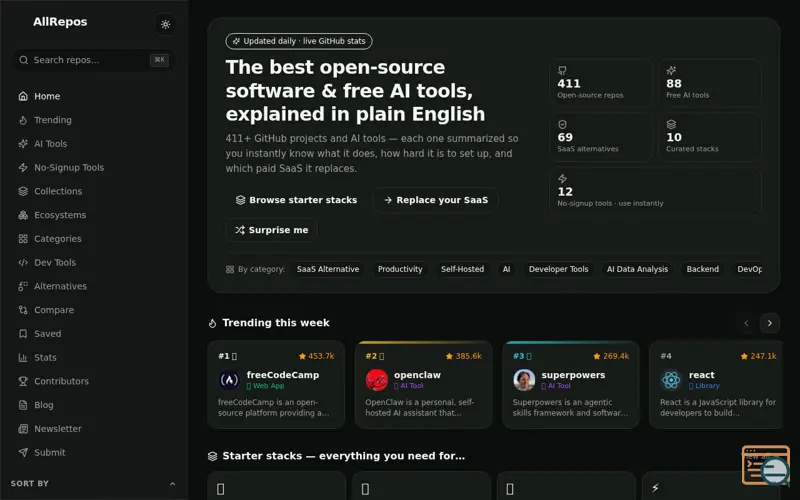
Task: Select the Productivity category chip
Action: pyautogui.click(x=400, y=269)
